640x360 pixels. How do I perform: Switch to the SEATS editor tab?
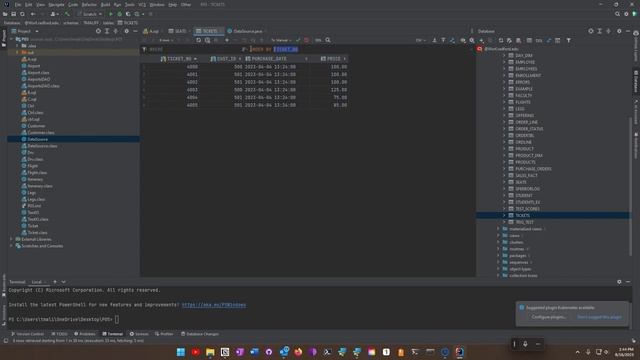[x=177, y=31]
